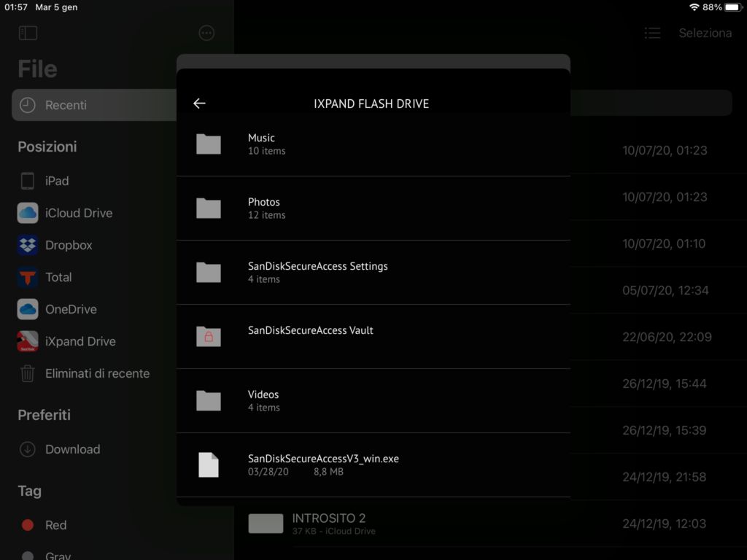Click the 'Music' folder name
This screenshot has height=560, width=747.
[261, 138]
